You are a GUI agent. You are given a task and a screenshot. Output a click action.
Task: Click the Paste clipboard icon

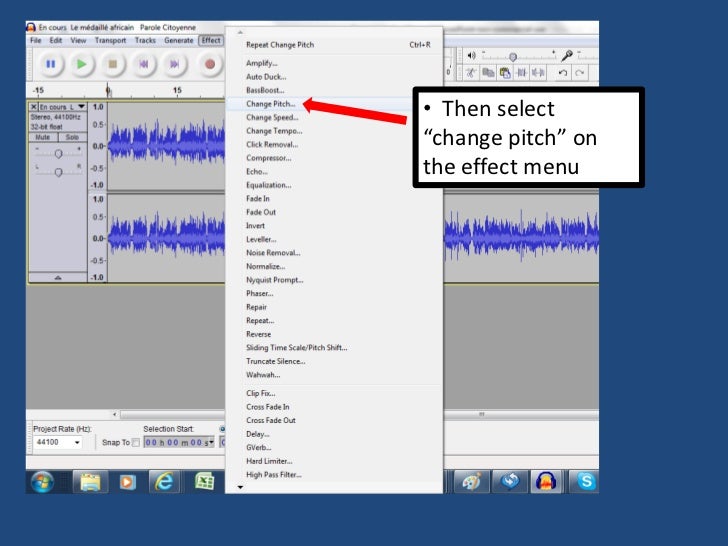pyautogui.click(x=505, y=73)
